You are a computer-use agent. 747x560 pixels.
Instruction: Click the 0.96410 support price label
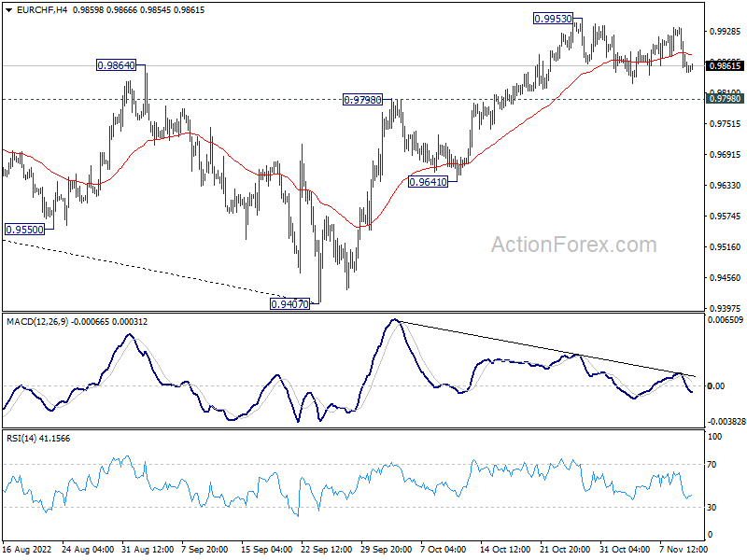[x=428, y=182]
